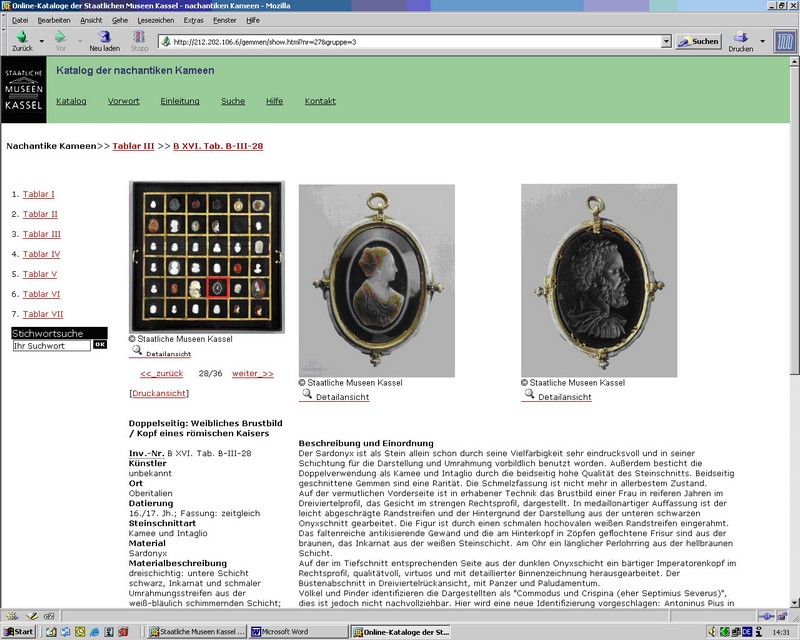
Task: Expand the URL address bar dropdown
Action: [x=666, y=42]
